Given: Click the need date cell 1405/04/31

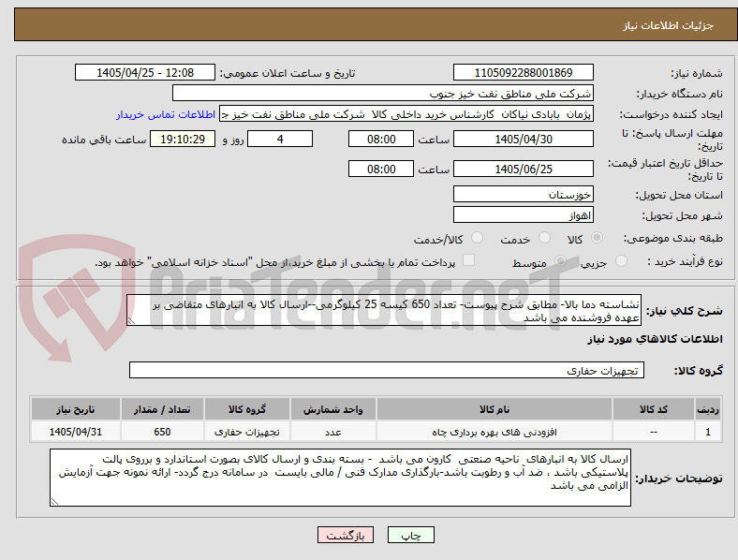Looking at the screenshot, I should point(75,432).
